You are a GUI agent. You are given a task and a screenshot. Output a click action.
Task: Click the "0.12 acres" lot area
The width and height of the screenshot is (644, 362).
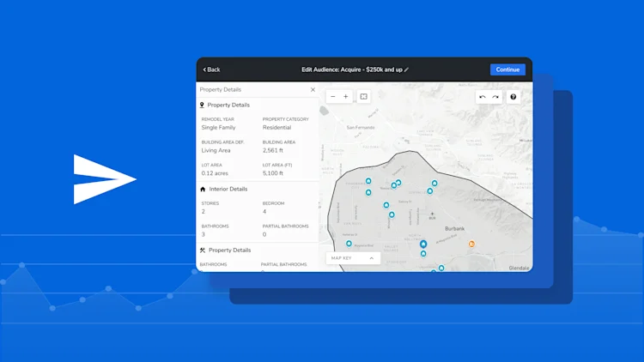click(215, 173)
